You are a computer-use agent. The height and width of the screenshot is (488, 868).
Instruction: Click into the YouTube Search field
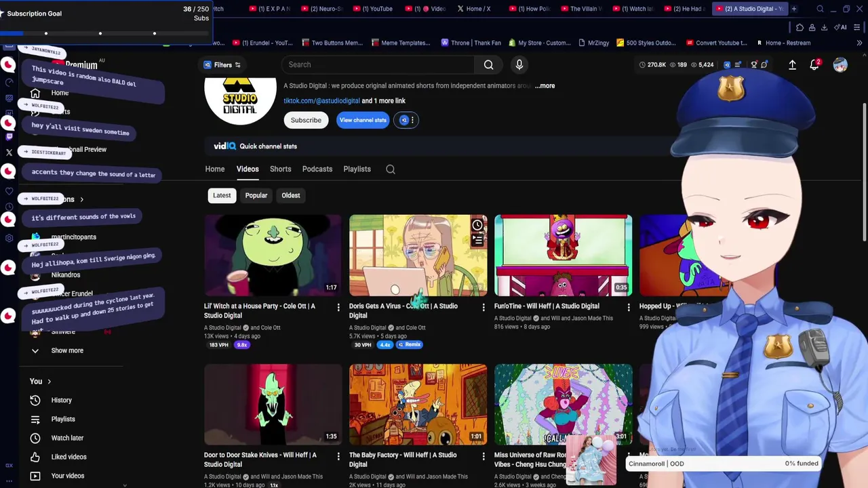(x=378, y=65)
